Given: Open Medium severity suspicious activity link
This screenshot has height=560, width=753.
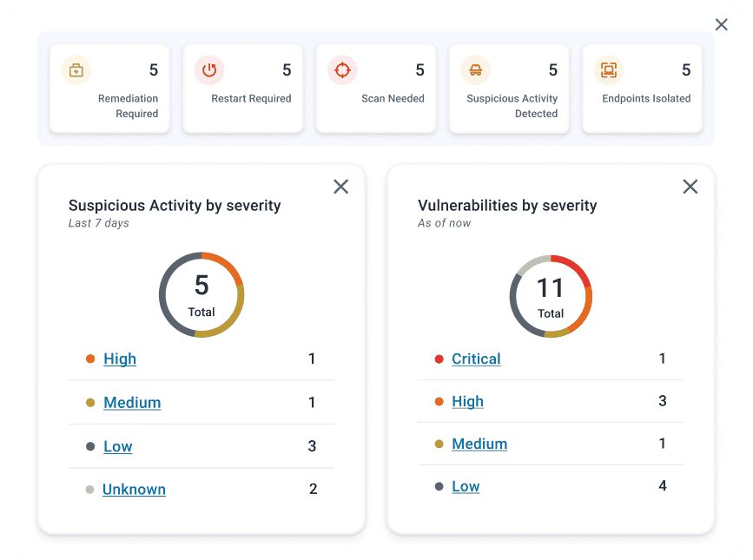Looking at the screenshot, I should click(132, 403).
